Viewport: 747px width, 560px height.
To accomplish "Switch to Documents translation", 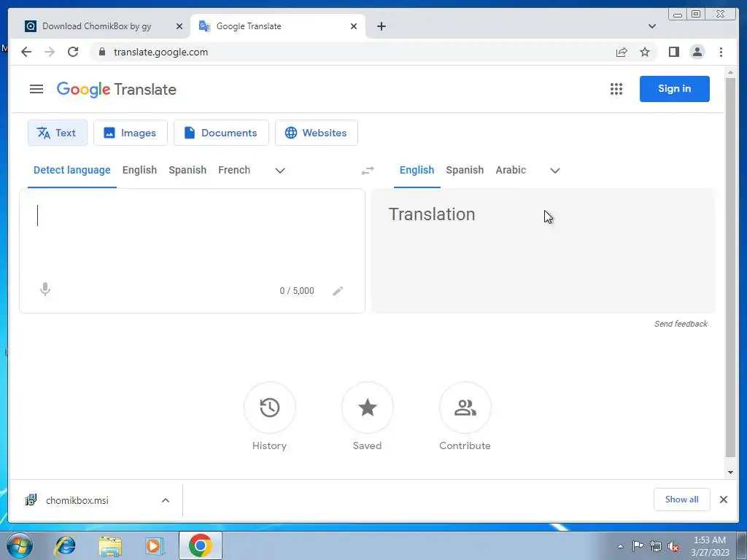I will point(221,133).
